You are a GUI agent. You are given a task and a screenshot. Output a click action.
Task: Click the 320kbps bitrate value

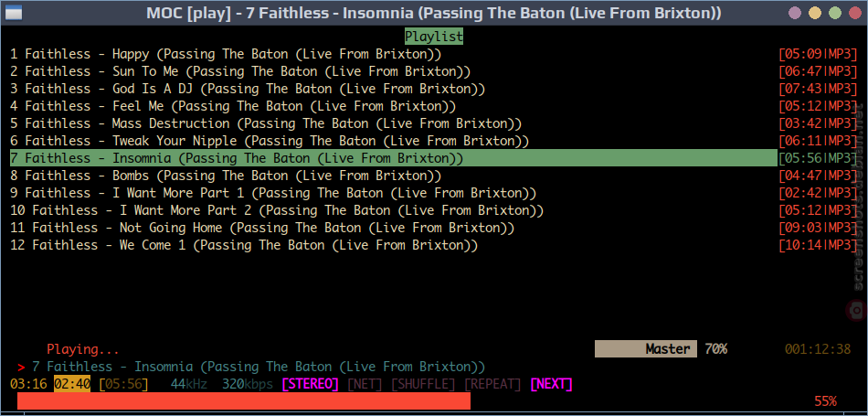tap(248, 384)
